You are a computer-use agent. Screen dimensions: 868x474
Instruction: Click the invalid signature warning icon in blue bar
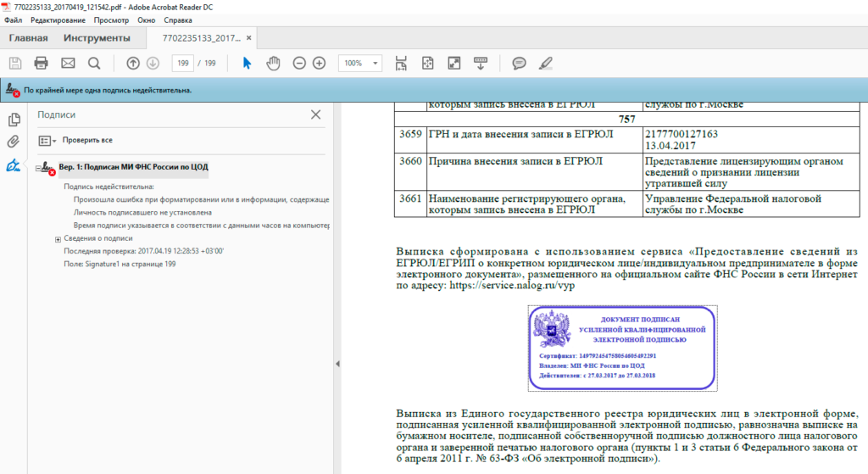tap(13, 90)
